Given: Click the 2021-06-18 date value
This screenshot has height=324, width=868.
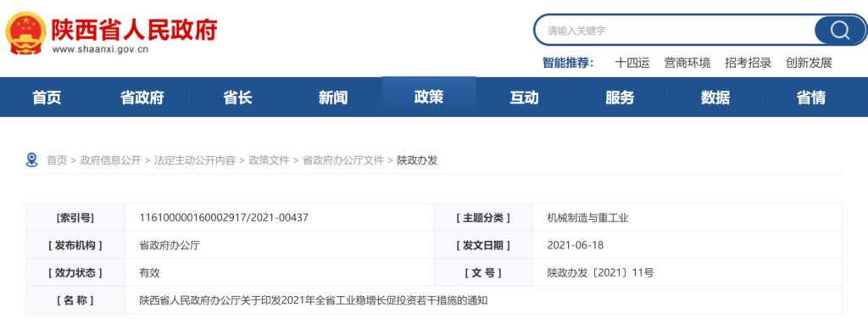Looking at the screenshot, I should (576, 245).
